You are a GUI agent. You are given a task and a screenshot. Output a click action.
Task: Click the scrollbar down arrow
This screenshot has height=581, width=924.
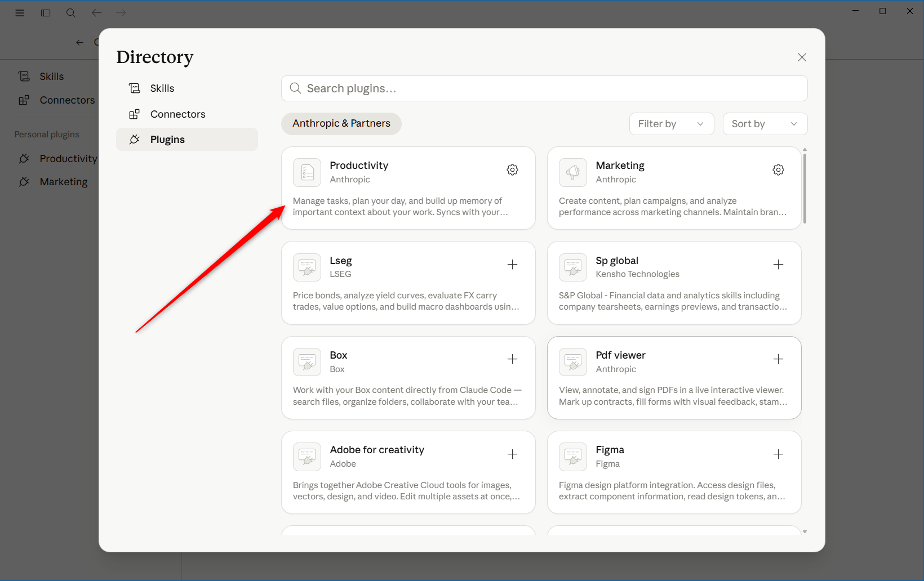tap(805, 531)
